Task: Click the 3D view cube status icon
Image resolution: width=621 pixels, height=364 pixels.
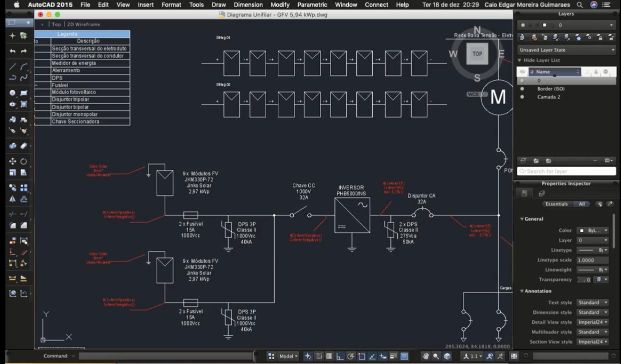Action: click(447, 356)
